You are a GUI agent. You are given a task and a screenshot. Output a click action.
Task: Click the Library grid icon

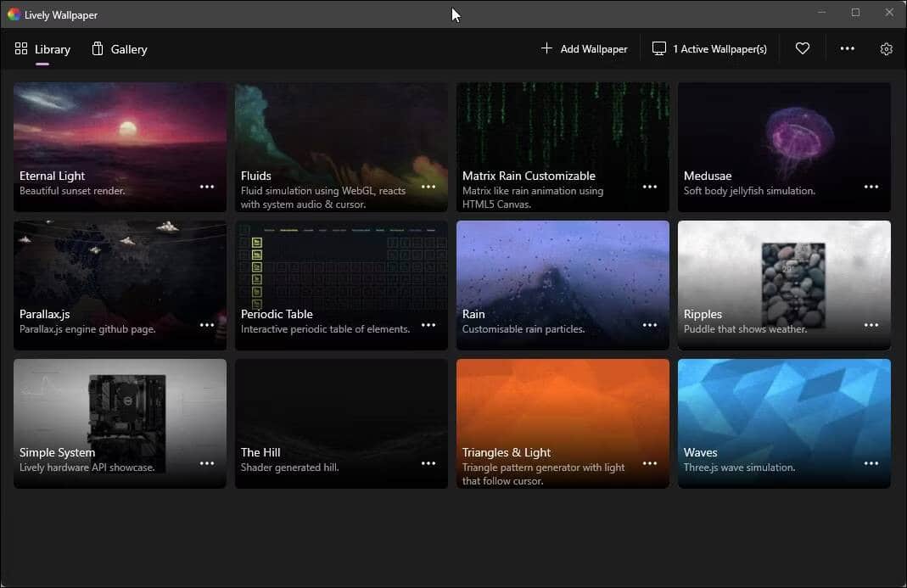coord(21,48)
